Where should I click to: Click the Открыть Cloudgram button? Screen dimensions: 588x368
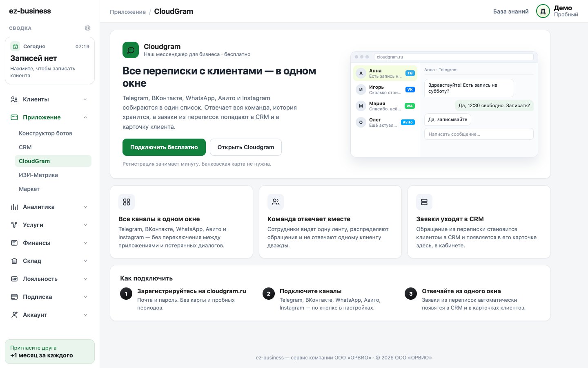point(246,147)
